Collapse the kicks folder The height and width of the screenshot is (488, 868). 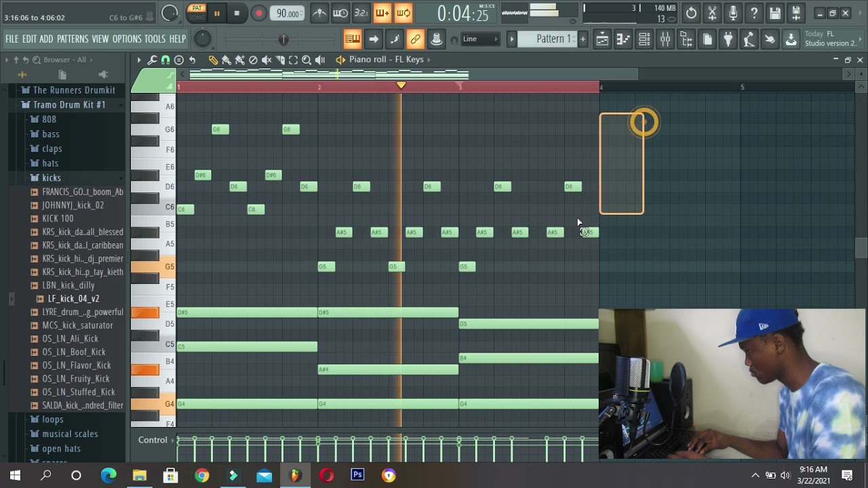click(51, 178)
